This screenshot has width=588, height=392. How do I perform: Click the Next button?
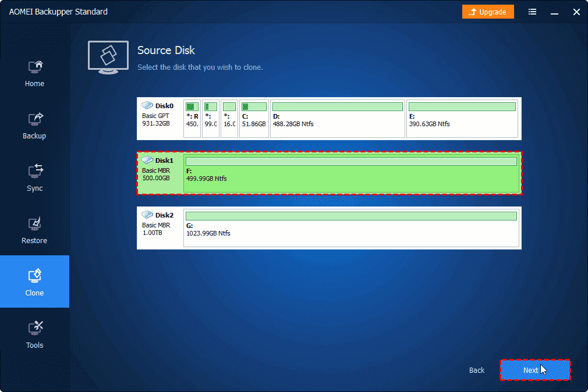[535, 370]
